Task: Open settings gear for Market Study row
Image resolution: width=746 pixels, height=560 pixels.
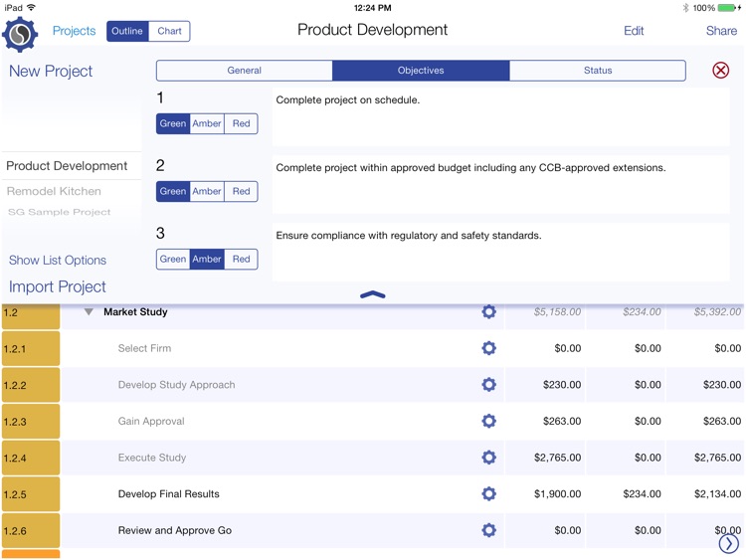Action: point(488,311)
